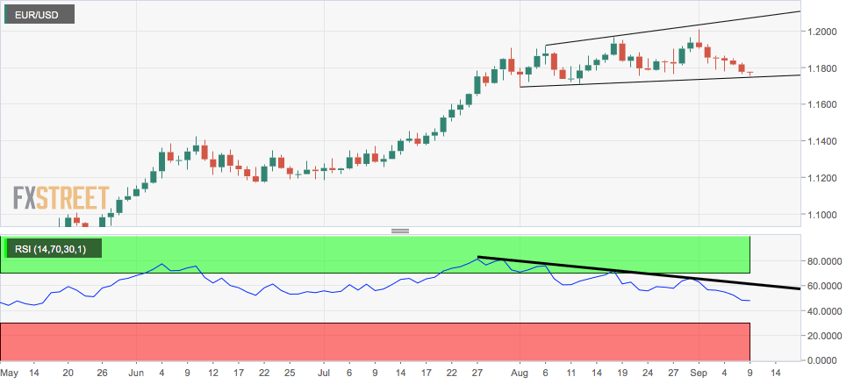Image resolution: width=868 pixels, height=384 pixels.
Task: Click the FXSTREET watermark logo
Action: (61, 198)
